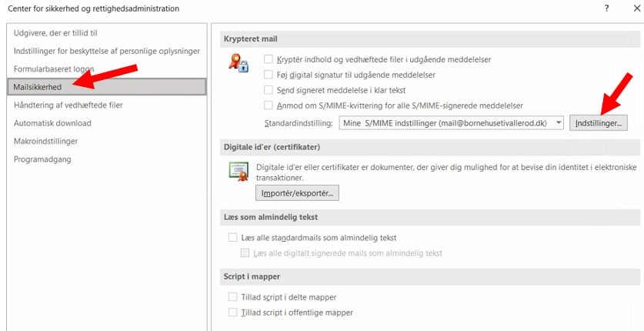Toggle Føj digital signatur til udgående meddelelser
Viewport: 644px width, 331px height.
(269, 75)
